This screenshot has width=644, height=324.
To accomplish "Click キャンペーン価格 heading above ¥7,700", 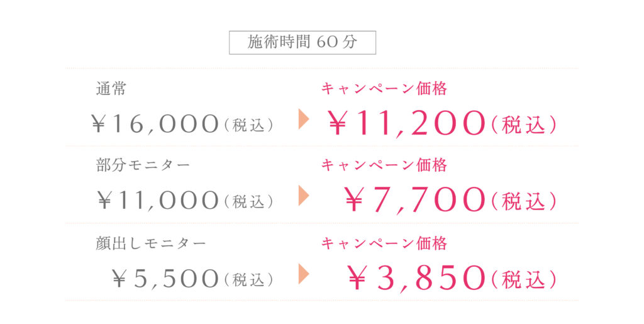I will coord(384,165).
